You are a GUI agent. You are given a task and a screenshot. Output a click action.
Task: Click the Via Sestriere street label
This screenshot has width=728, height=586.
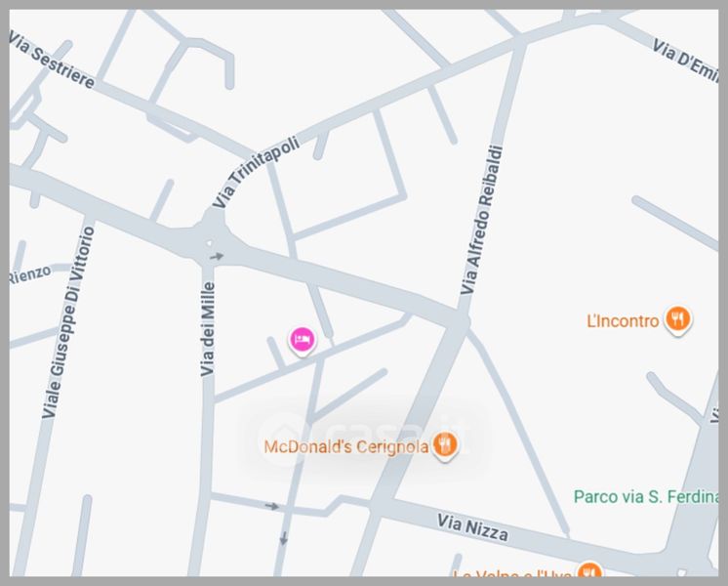point(51,61)
